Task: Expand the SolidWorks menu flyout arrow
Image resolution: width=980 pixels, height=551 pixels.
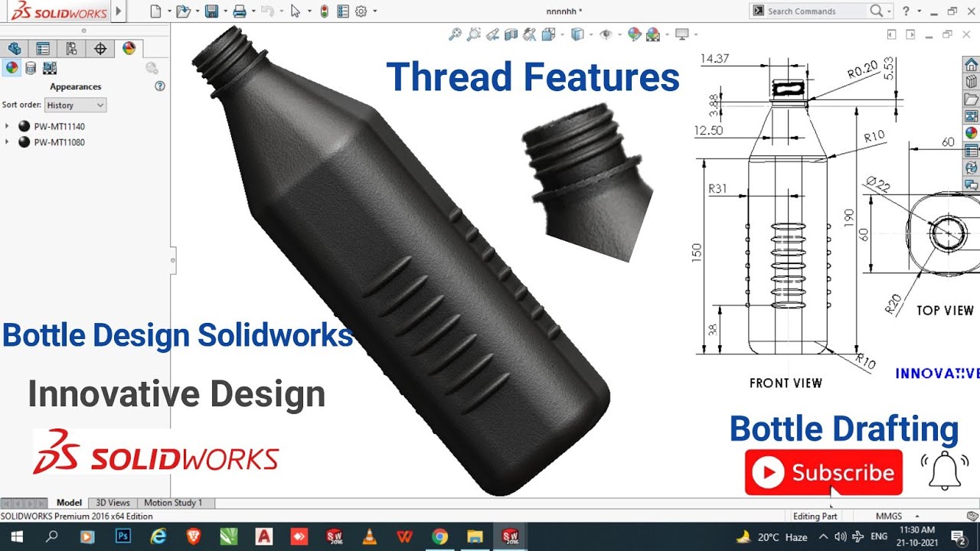Action: tap(118, 11)
